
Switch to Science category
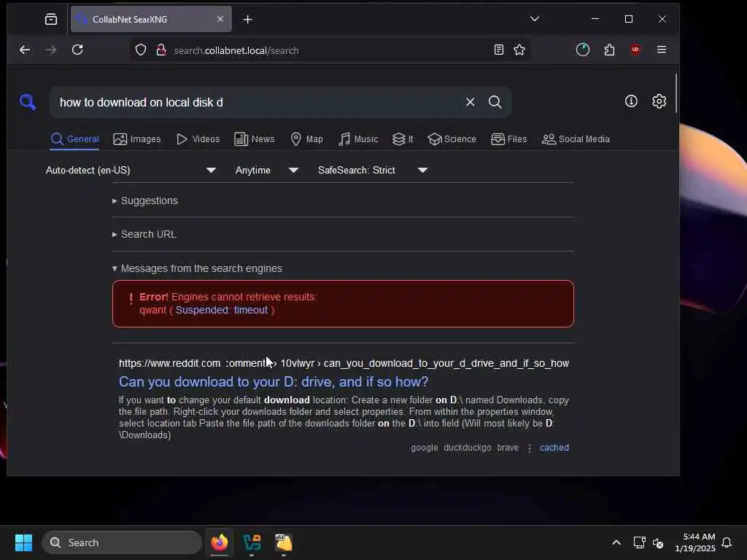coord(452,139)
